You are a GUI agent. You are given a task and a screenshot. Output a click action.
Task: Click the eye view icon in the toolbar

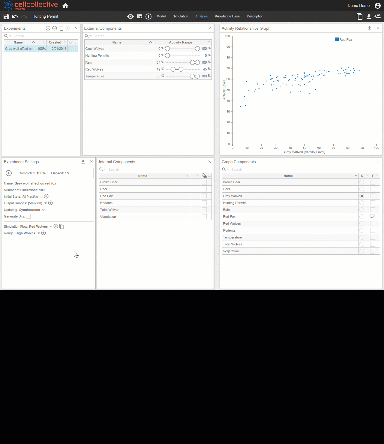(x=130, y=16)
